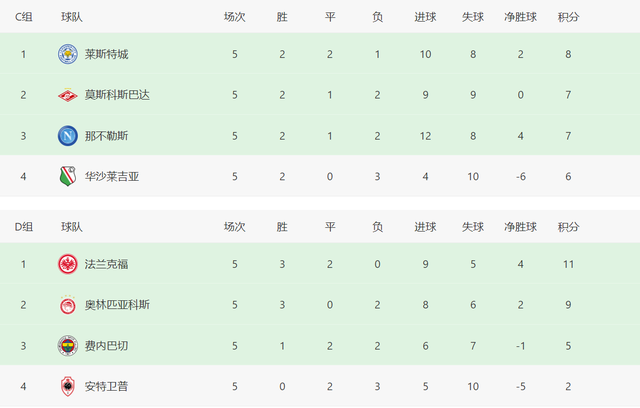Select the 那不勒斯 third-place row name
This screenshot has height=408, width=640.
(107, 136)
